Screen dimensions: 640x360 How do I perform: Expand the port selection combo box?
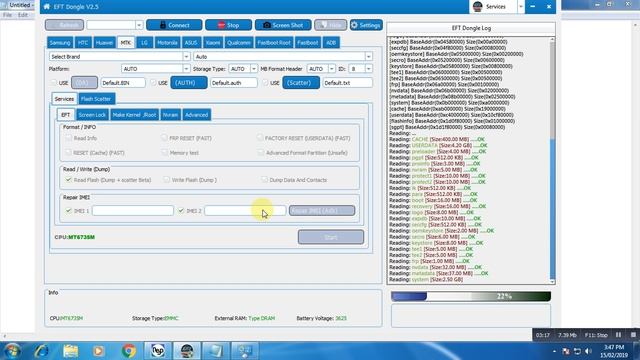pyautogui.click(x=139, y=25)
